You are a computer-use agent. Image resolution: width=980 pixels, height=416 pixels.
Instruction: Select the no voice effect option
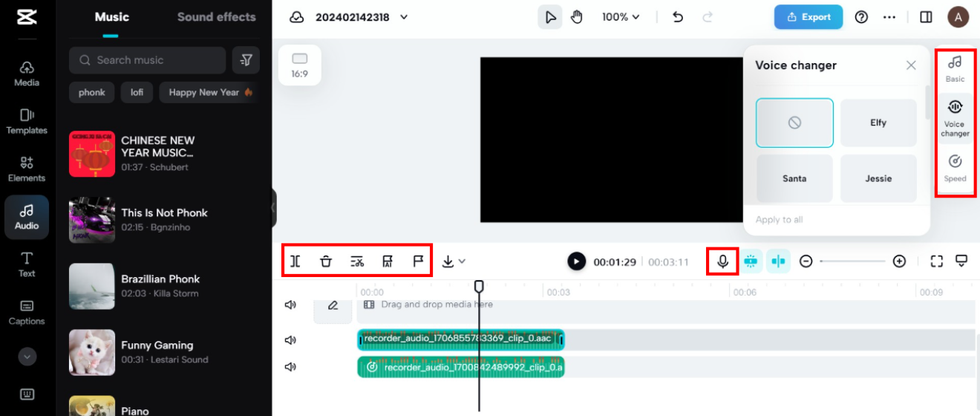(794, 123)
